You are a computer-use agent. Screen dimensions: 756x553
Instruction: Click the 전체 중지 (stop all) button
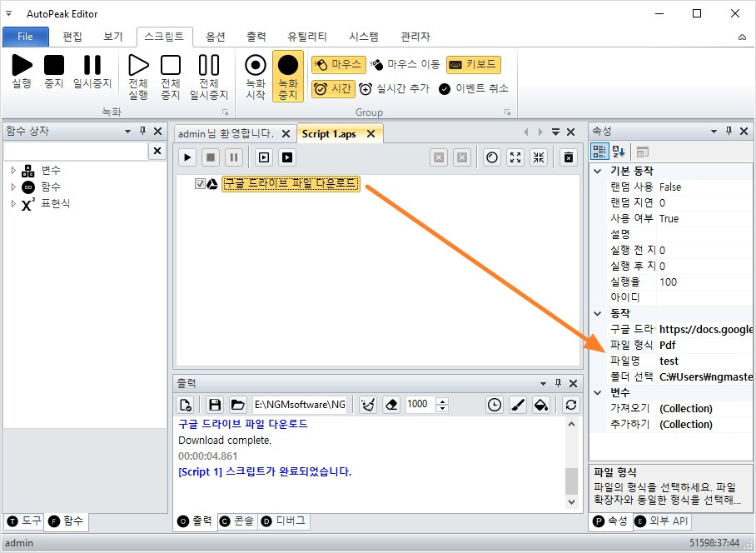point(170,77)
